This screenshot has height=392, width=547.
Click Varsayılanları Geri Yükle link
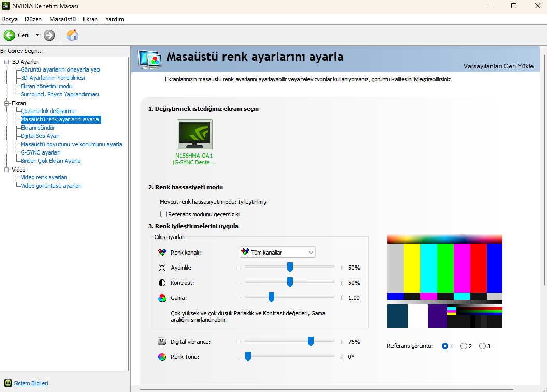click(x=498, y=66)
